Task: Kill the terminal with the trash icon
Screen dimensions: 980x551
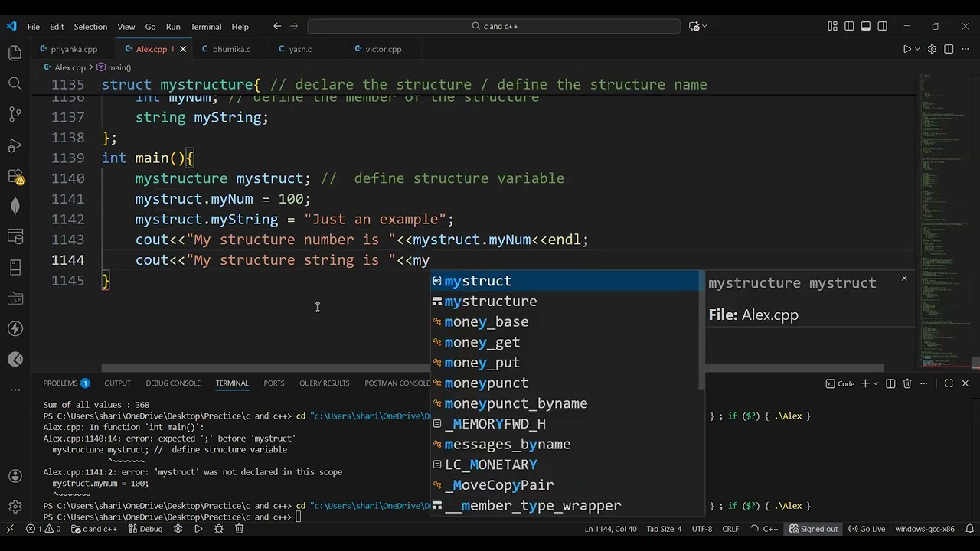Action: [x=907, y=383]
